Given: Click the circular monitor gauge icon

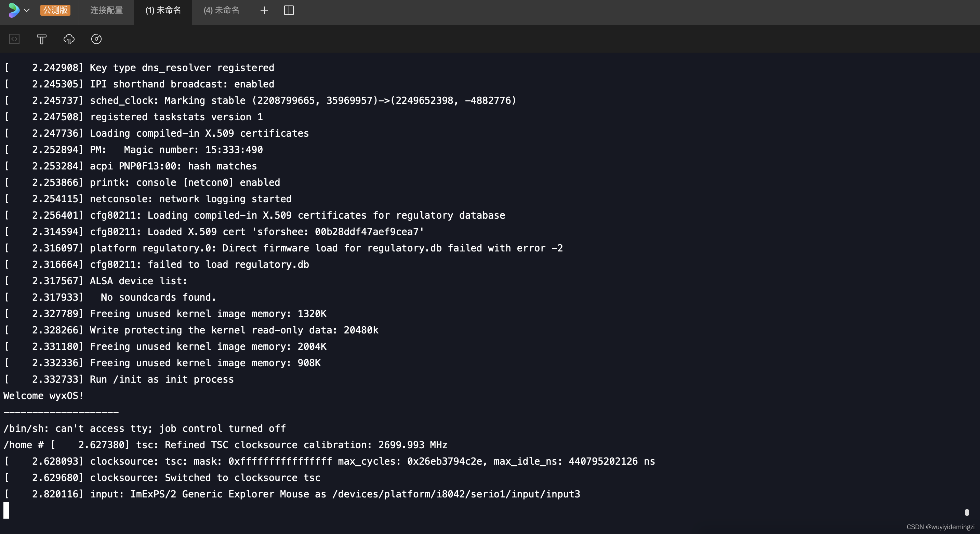Looking at the screenshot, I should 96,39.
